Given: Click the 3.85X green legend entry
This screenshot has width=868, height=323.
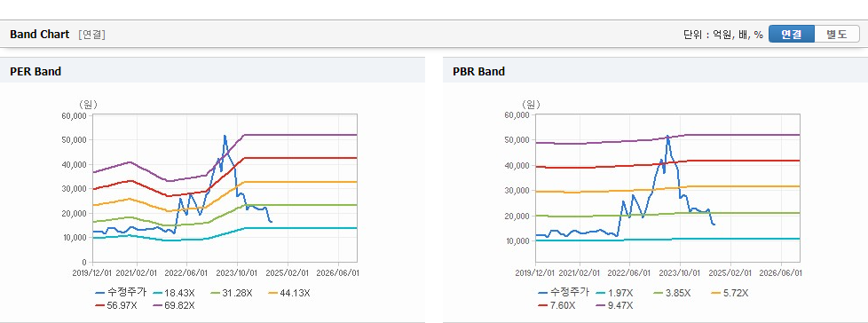Looking at the screenshot, I should (672, 293).
